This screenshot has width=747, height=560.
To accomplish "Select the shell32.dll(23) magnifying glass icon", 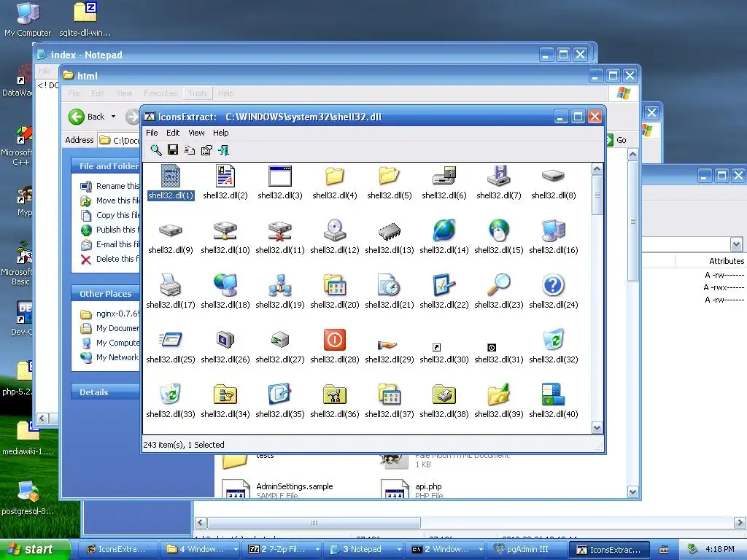I will pos(499,285).
